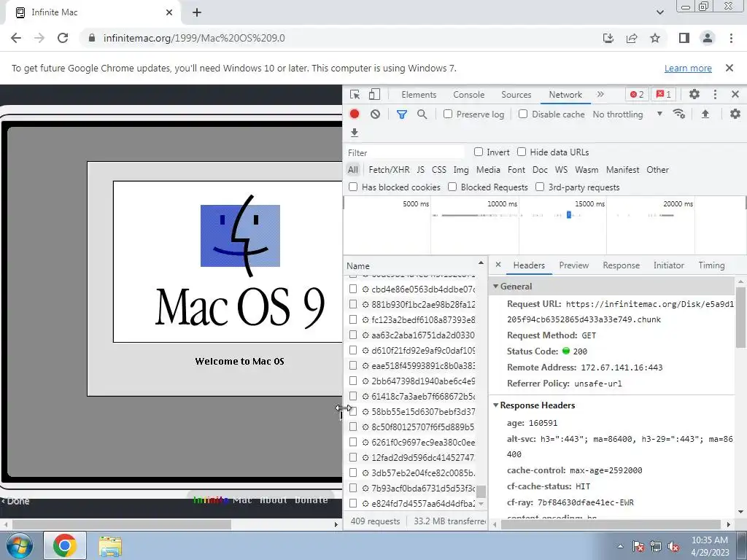Open File Explorer from taskbar
The image size is (747, 560).
pyautogui.click(x=110, y=545)
